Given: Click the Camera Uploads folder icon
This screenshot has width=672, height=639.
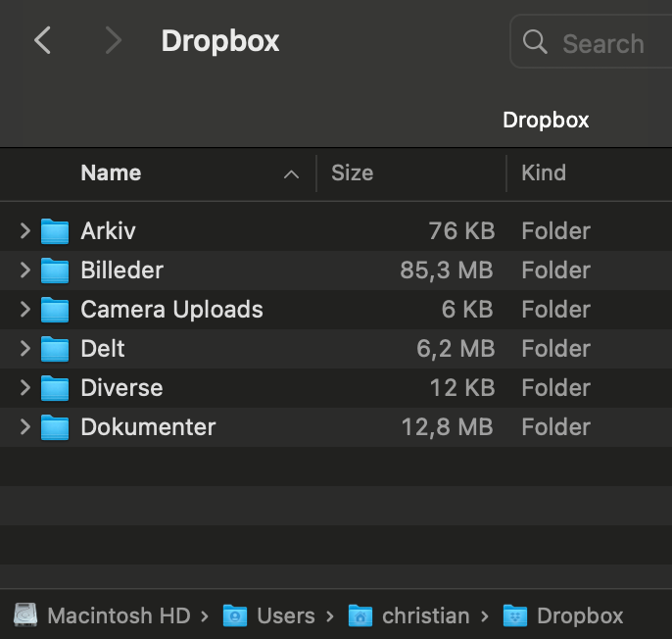Looking at the screenshot, I should point(55,310).
